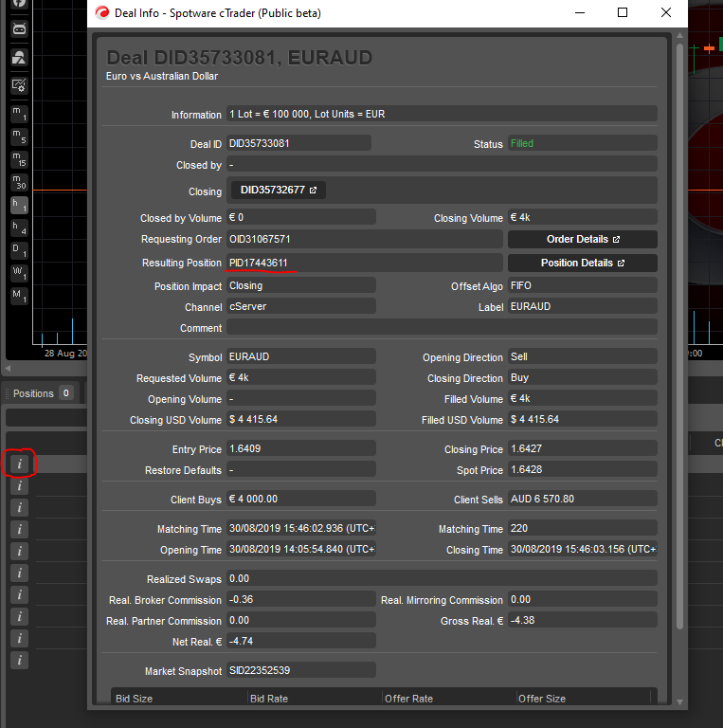Click Offset Algo value FIFO
The height and width of the screenshot is (728, 723).
[583, 285]
